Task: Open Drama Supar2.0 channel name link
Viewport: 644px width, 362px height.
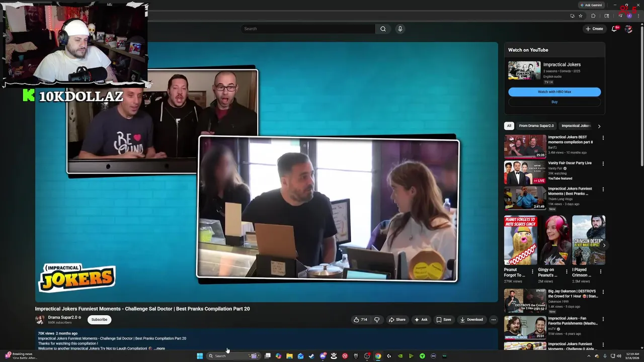Action: click(62, 317)
